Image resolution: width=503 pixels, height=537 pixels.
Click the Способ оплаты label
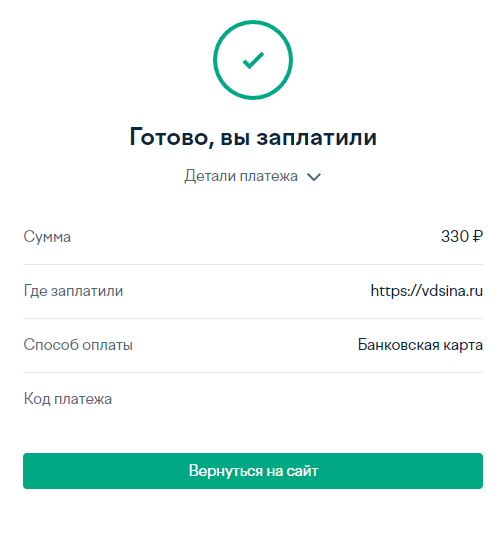[78, 345]
